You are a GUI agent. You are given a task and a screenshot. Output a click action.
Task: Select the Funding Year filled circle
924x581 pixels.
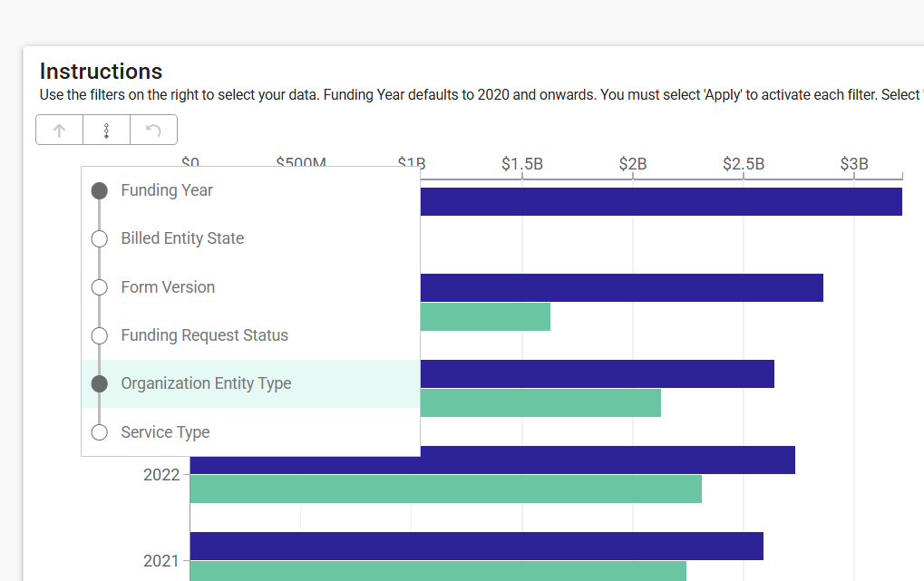click(x=100, y=190)
